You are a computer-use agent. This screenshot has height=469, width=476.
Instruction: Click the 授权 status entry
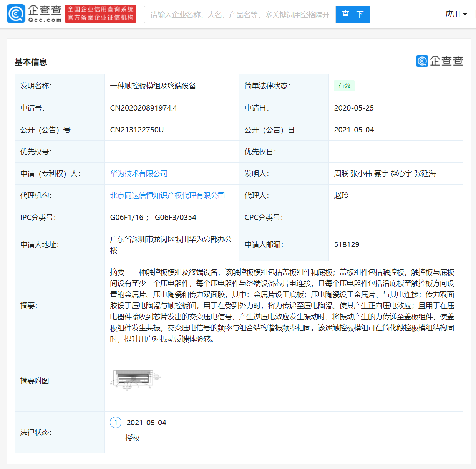(133, 438)
